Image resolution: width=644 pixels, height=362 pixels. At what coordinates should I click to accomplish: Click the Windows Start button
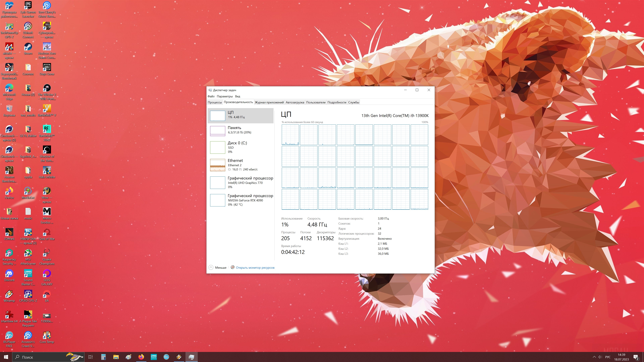6,357
